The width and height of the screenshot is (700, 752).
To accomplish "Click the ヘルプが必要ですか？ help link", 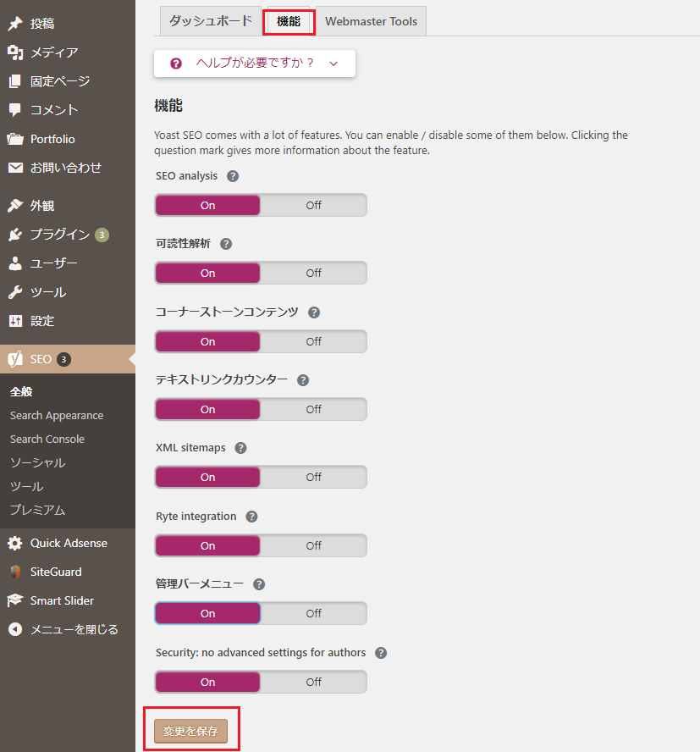I will 255,63.
